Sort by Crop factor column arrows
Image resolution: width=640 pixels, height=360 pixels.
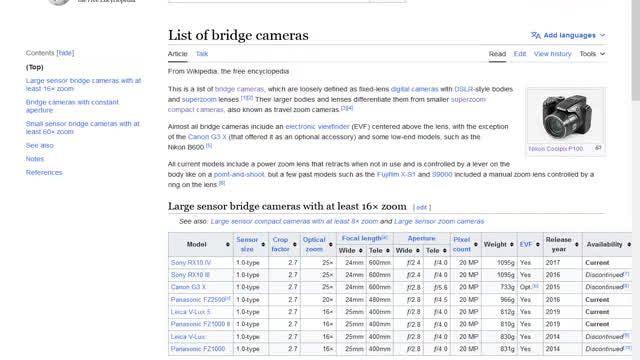(295, 244)
